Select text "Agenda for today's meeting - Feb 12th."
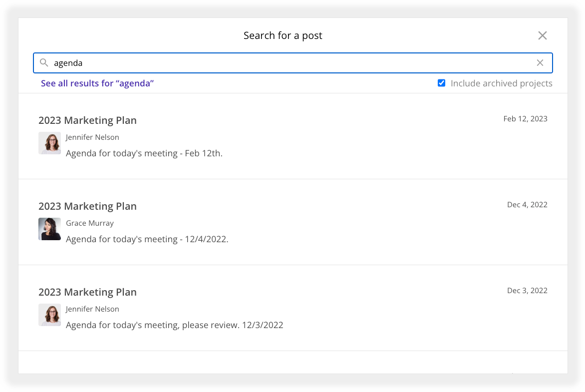585x392 pixels. (144, 153)
